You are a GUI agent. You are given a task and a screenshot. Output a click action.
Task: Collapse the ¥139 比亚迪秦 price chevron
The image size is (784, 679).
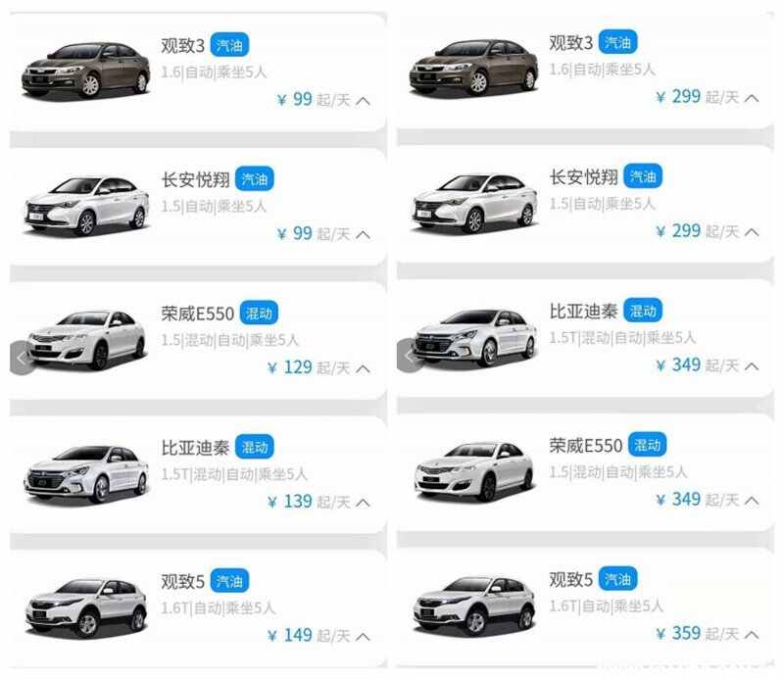[x=363, y=503]
